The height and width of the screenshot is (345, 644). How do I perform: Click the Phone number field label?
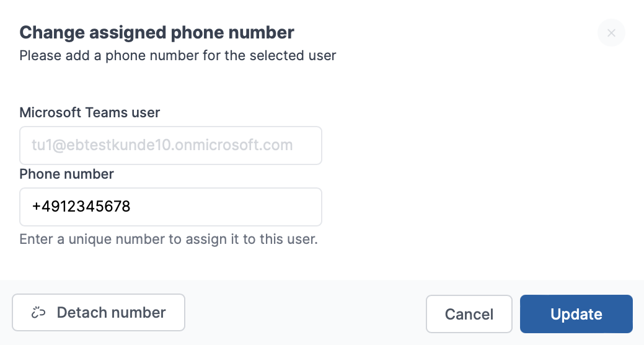(66, 174)
